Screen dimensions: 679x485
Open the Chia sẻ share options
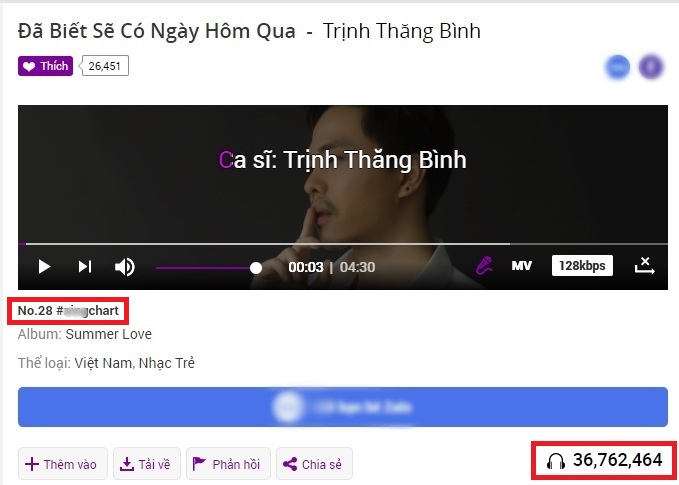[314, 464]
